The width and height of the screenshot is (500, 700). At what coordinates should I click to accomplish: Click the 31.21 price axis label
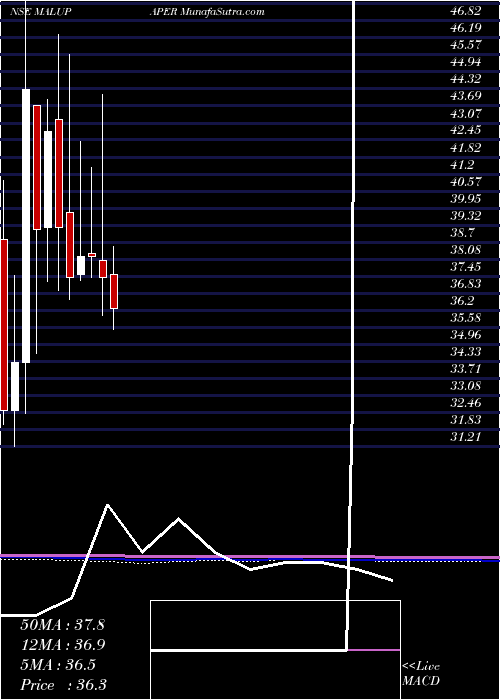pyautogui.click(x=465, y=436)
